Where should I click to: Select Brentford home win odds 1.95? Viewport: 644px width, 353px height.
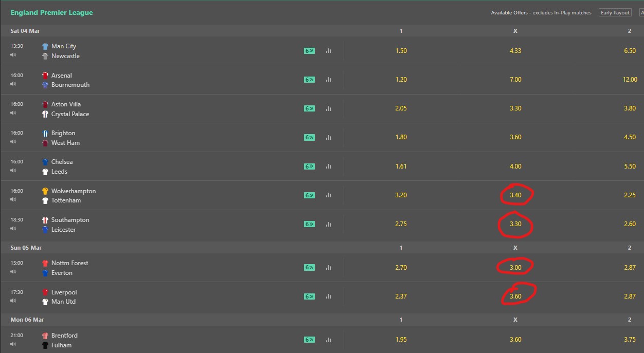(x=401, y=340)
